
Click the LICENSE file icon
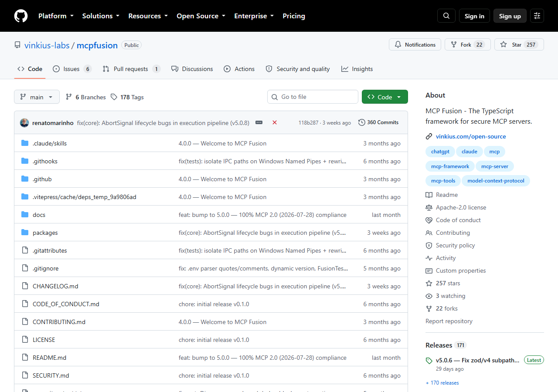(25, 340)
